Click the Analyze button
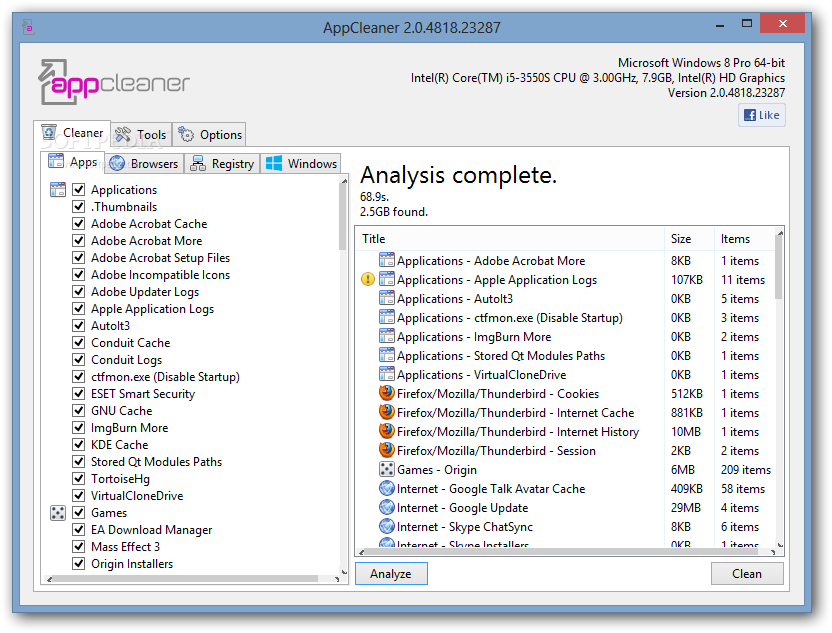Viewport: 832px width, 633px height. point(391,574)
